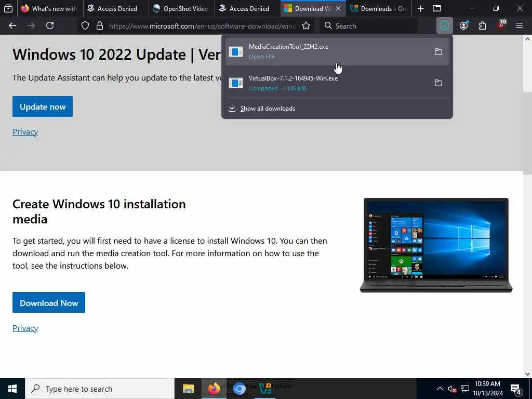
Task: Open notification center icon
Action: coord(516,389)
